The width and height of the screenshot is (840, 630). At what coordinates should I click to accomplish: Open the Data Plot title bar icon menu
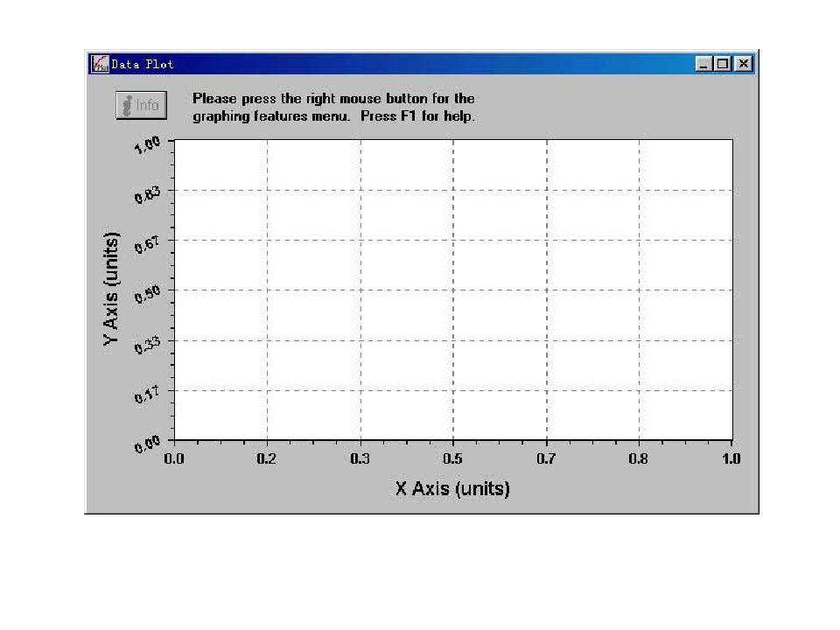100,64
